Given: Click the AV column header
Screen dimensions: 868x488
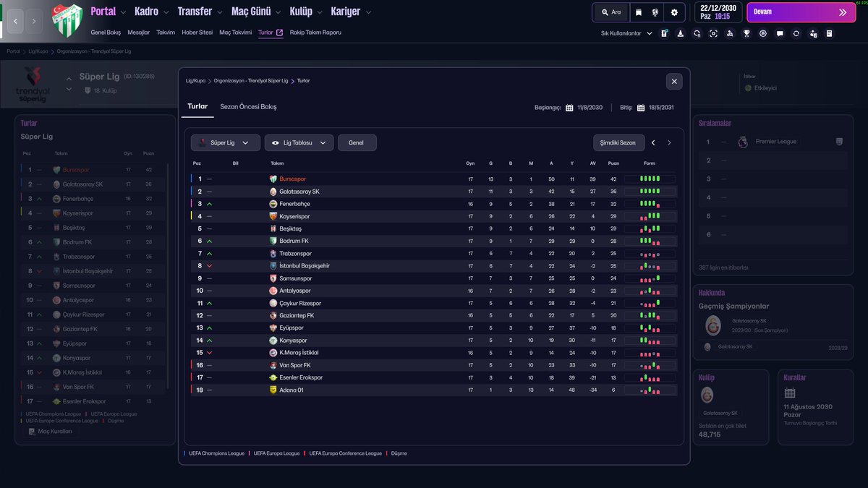Looking at the screenshot, I should click(x=592, y=163).
